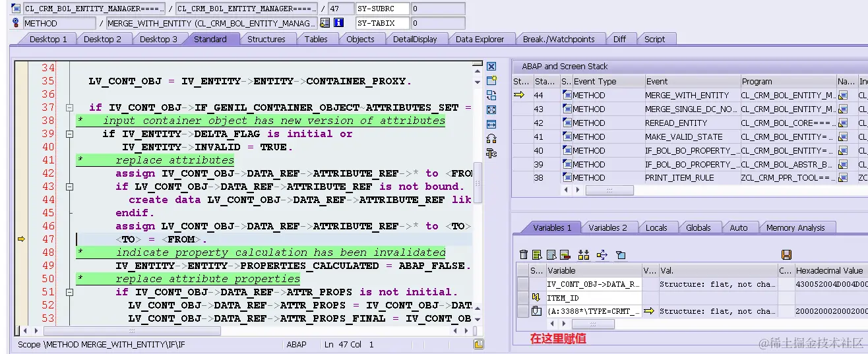
Task: Collapse the code block at line 43
Action: [69, 187]
